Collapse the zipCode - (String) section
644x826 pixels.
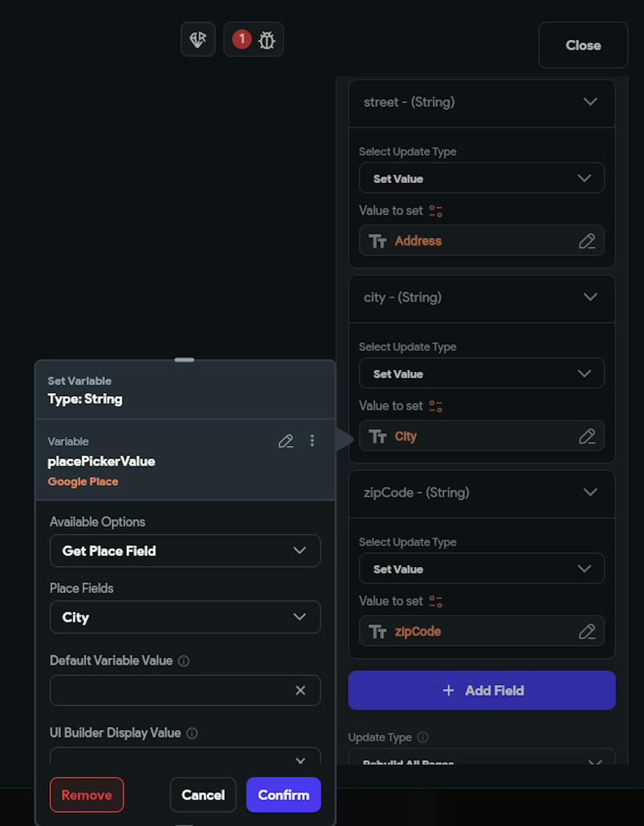(x=590, y=492)
